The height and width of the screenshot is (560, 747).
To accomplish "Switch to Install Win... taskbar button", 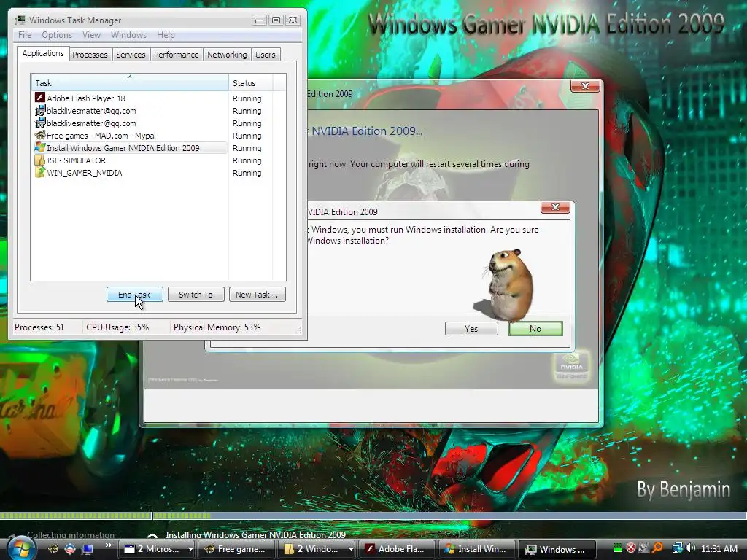I will (476, 549).
